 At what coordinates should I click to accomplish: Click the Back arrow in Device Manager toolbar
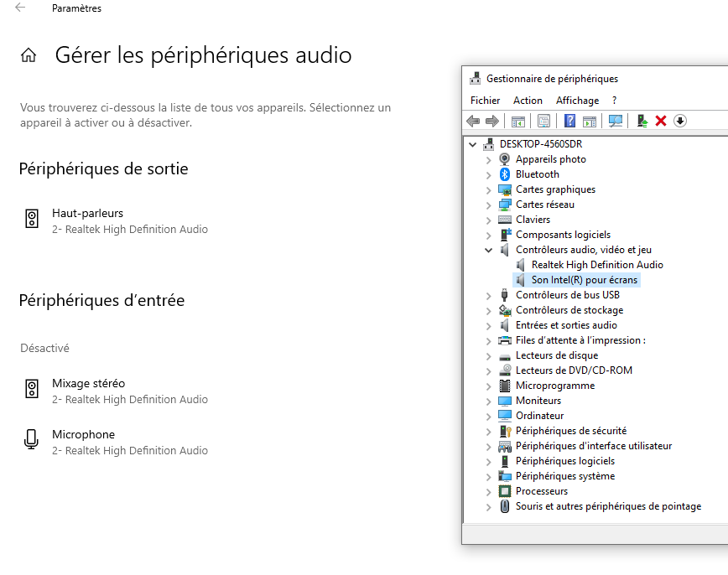(x=473, y=122)
